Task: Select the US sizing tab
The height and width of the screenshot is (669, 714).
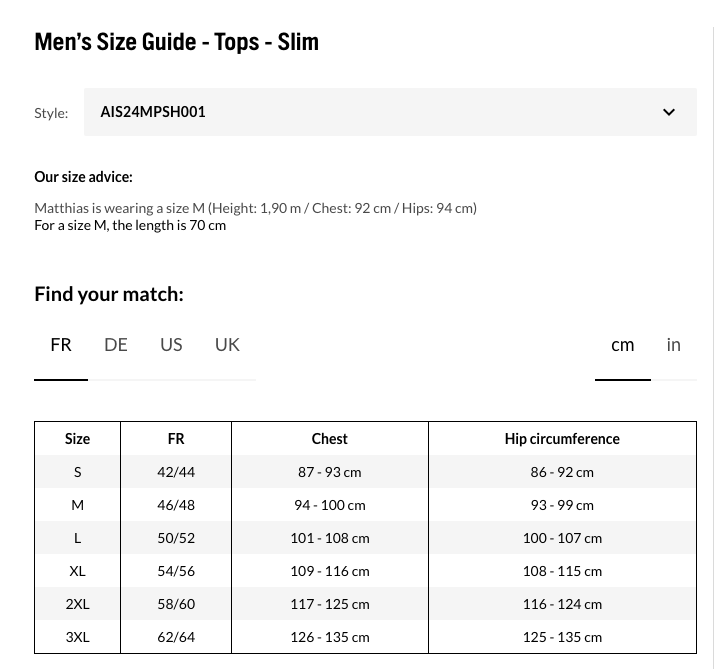Action: [171, 345]
